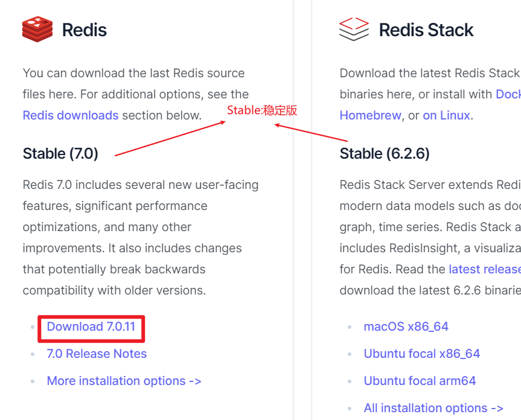The image size is (521, 420).
Task: Click the Stable (6.2.6) heading
Action: [x=385, y=154]
